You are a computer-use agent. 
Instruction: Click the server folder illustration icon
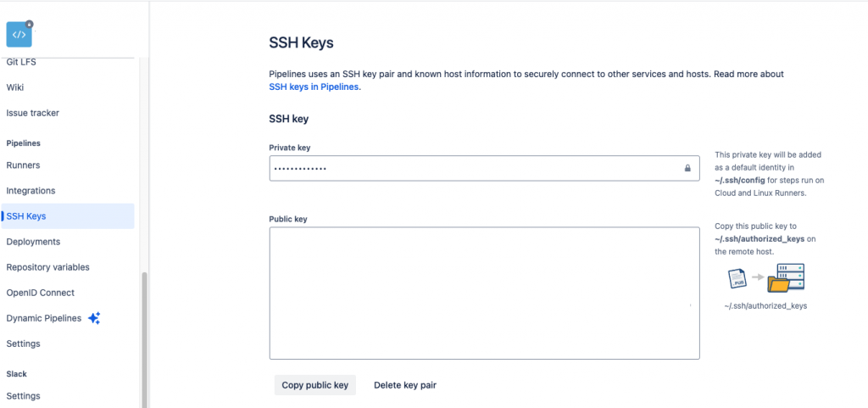point(785,278)
